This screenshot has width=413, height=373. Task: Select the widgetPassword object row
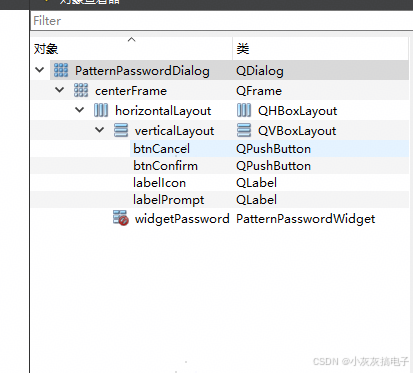pos(220,219)
